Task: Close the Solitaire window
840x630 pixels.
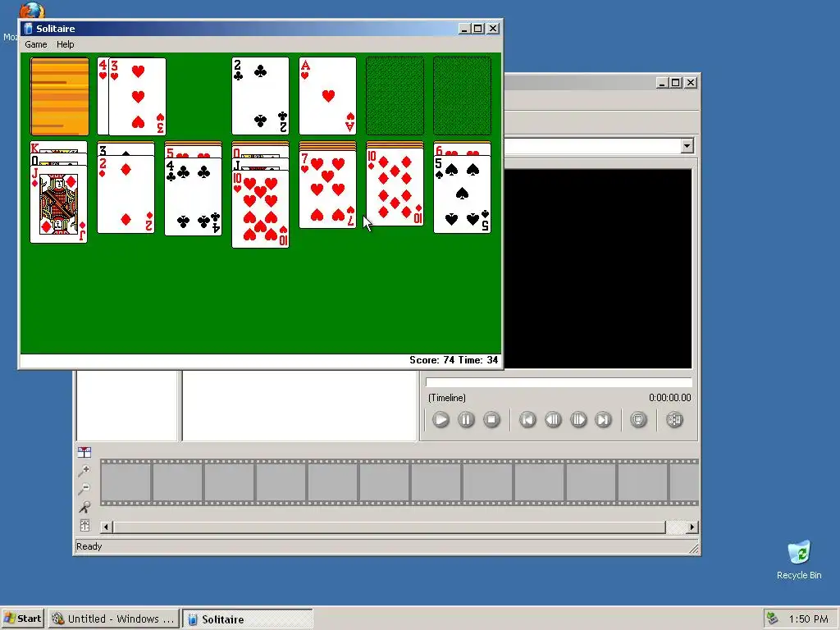Action: point(493,29)
